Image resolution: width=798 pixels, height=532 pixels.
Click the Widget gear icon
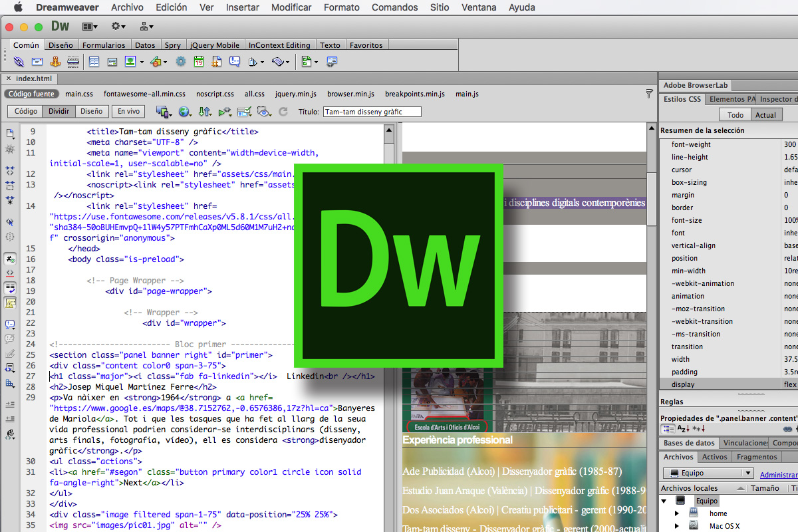[181, 62]
